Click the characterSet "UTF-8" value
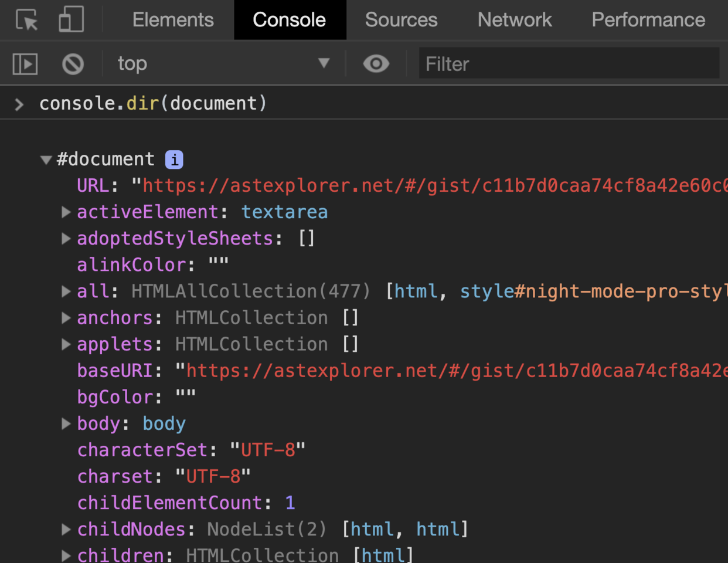728x563 pixels. coord(268,450)
